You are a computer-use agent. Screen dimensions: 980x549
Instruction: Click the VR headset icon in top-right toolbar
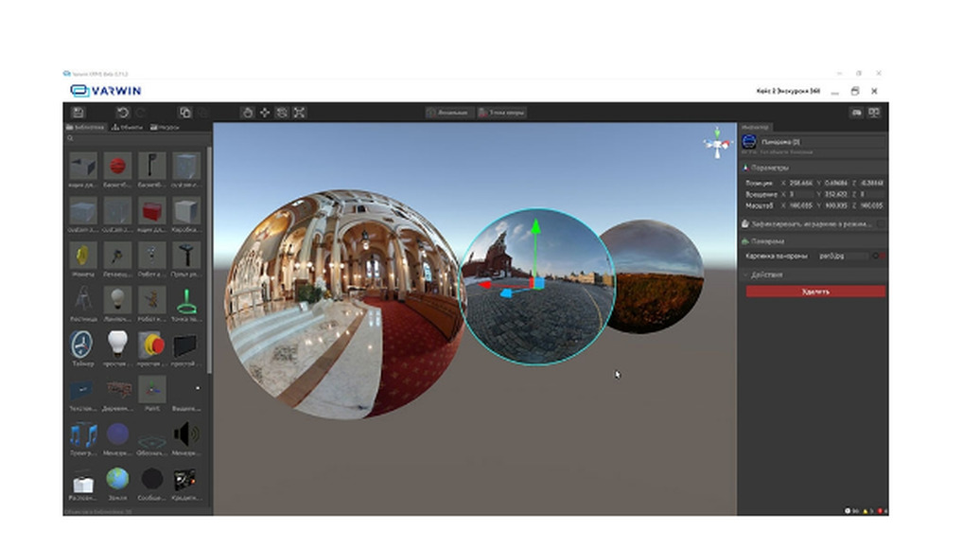(x=856, y=113)
